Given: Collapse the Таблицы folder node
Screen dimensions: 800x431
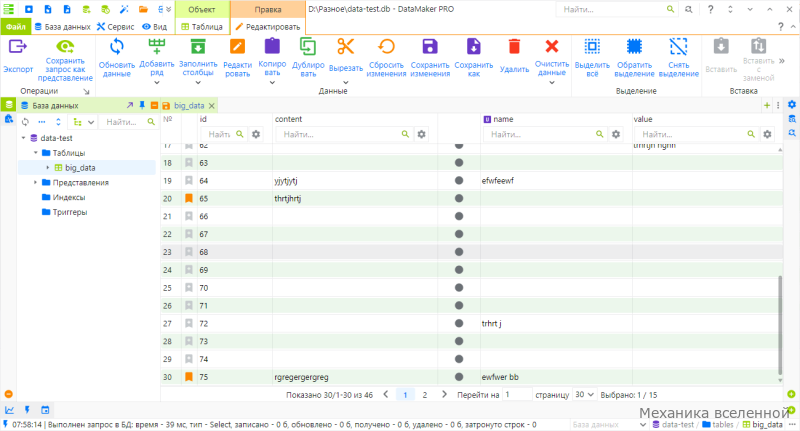Looking at the screenshot, I should click(36, 153).
